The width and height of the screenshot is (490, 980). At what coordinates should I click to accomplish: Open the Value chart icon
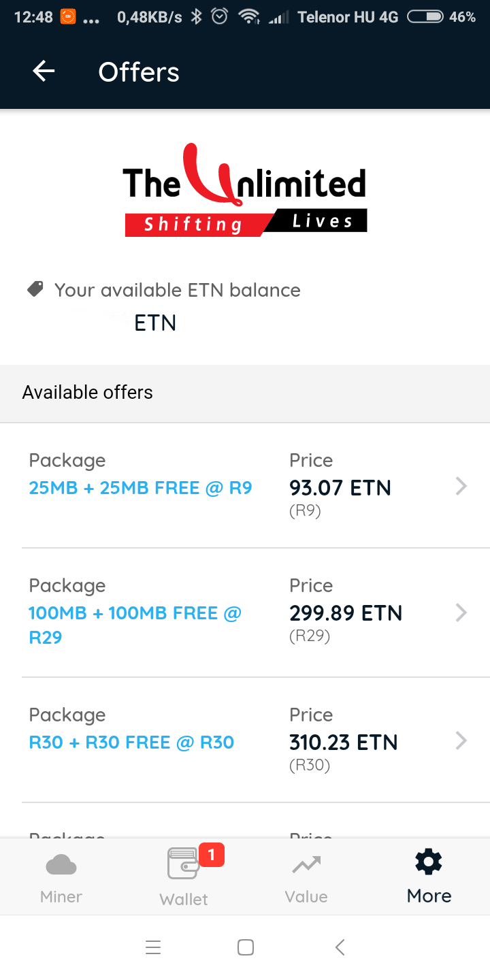[306, 866]
